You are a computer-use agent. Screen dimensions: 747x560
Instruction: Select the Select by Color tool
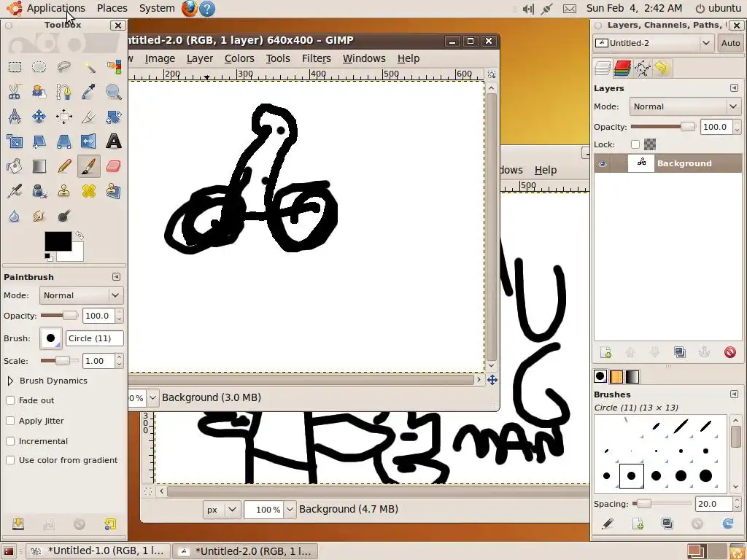(x=113, y=66)
